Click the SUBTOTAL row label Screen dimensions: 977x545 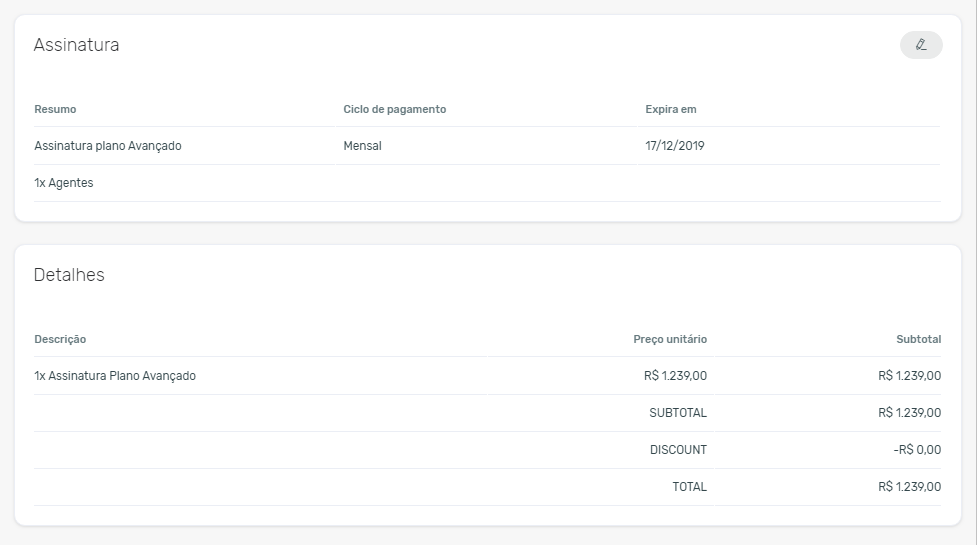[678, 412]
